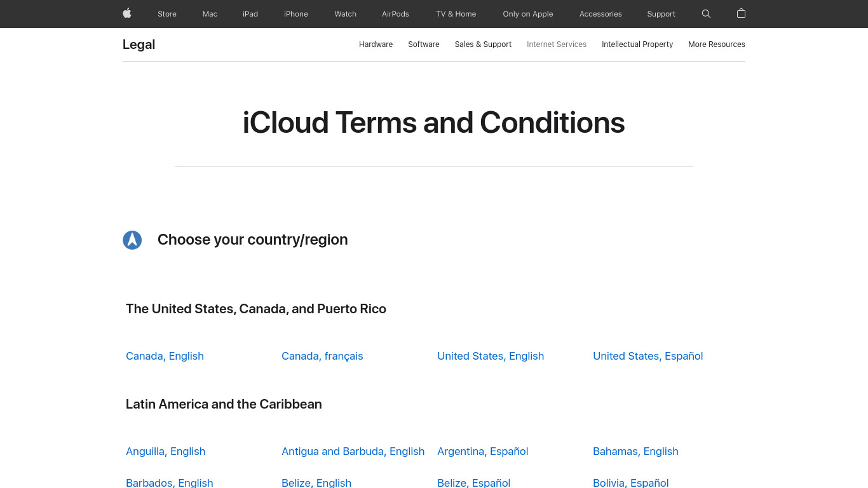Select the Internet Services tab

[557, 44]
